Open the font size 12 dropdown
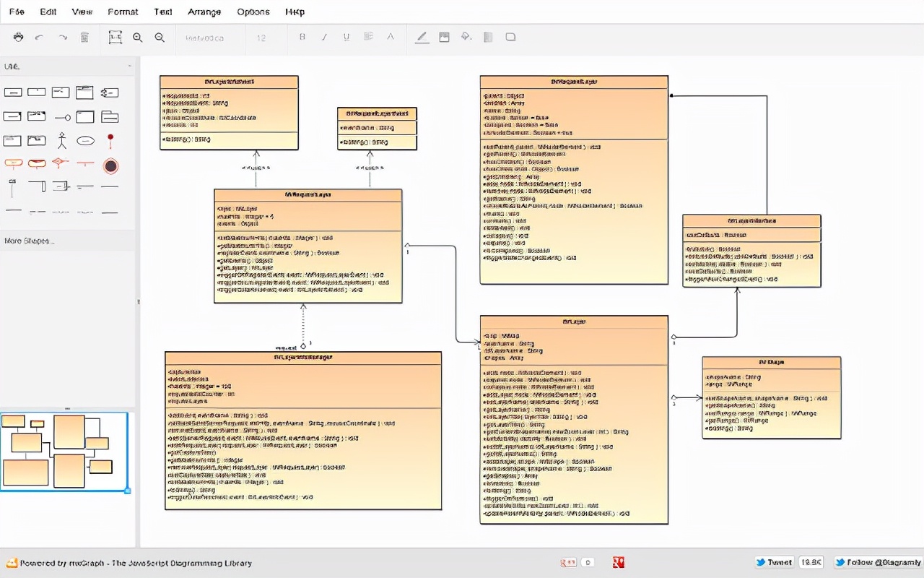924x578 pixels. (262, 38)
